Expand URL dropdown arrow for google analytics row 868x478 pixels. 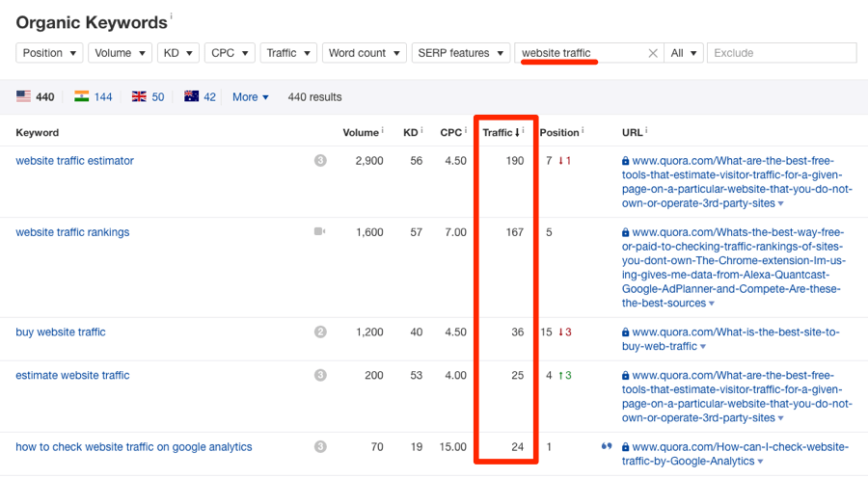pos(761,462)
